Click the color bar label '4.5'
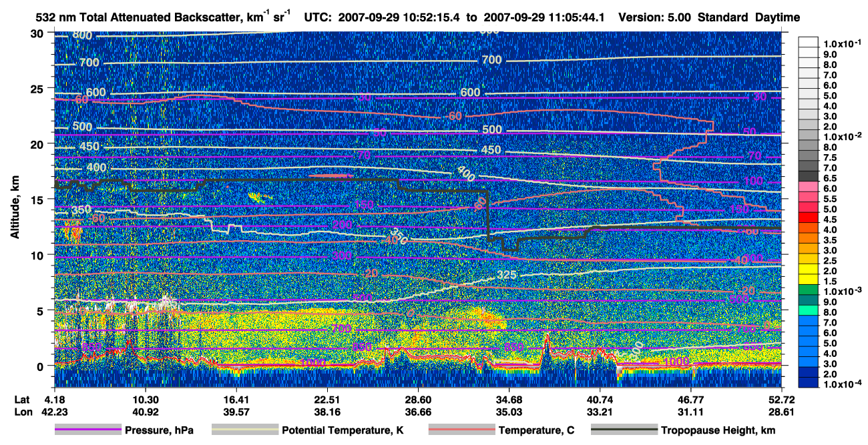The height and width of the screenshot is (445, 868). click(830, 219)
